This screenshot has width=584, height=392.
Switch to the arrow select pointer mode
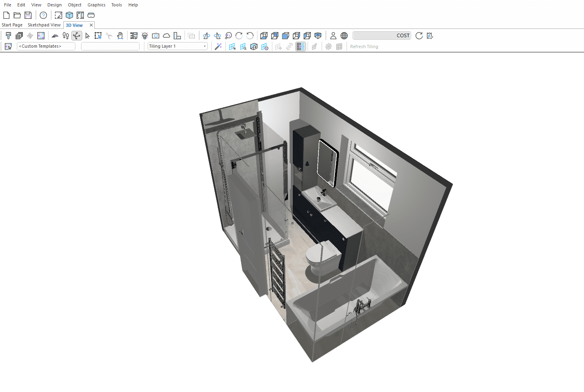pyautogui.click(x=87, y=36)
